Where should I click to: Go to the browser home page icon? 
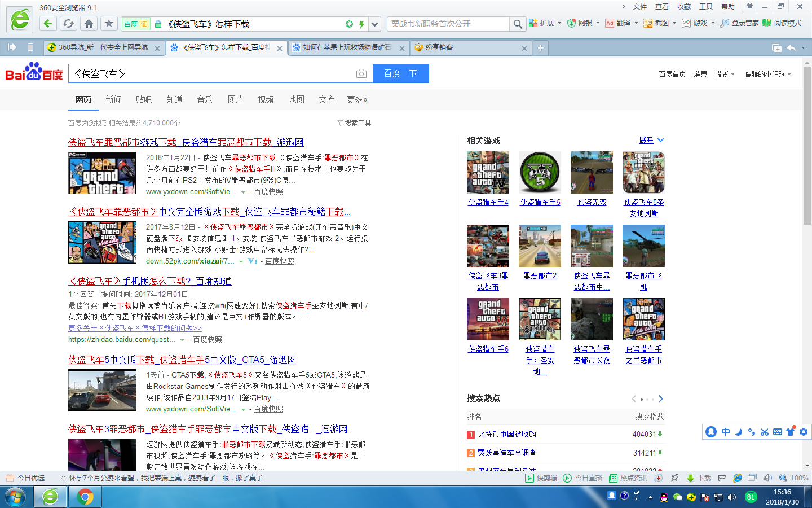tap(89, 24)
